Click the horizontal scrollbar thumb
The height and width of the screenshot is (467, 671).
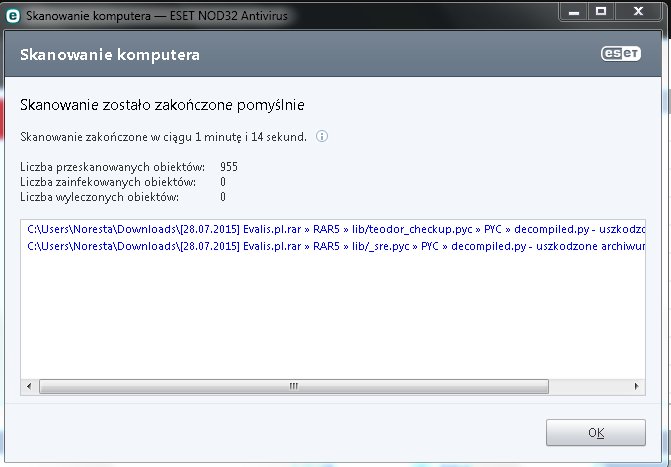[294, 386]
